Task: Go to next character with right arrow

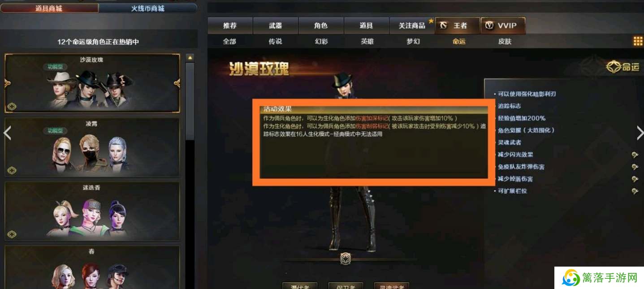Action: [640, 133]
